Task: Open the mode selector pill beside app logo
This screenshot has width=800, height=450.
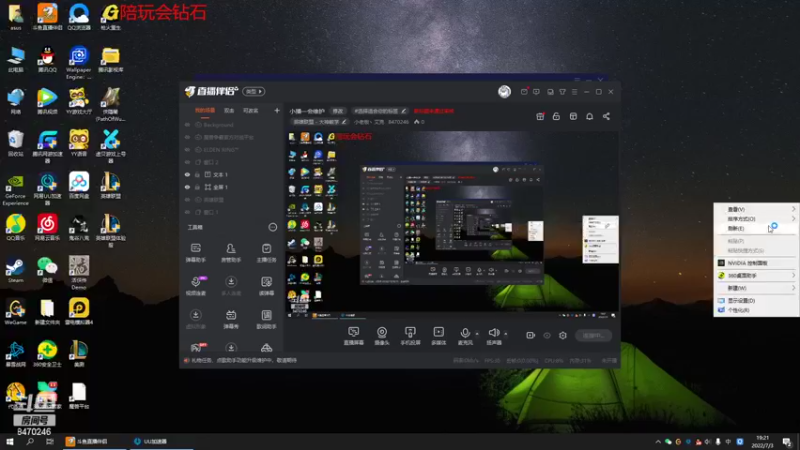Action: point(254,91)
